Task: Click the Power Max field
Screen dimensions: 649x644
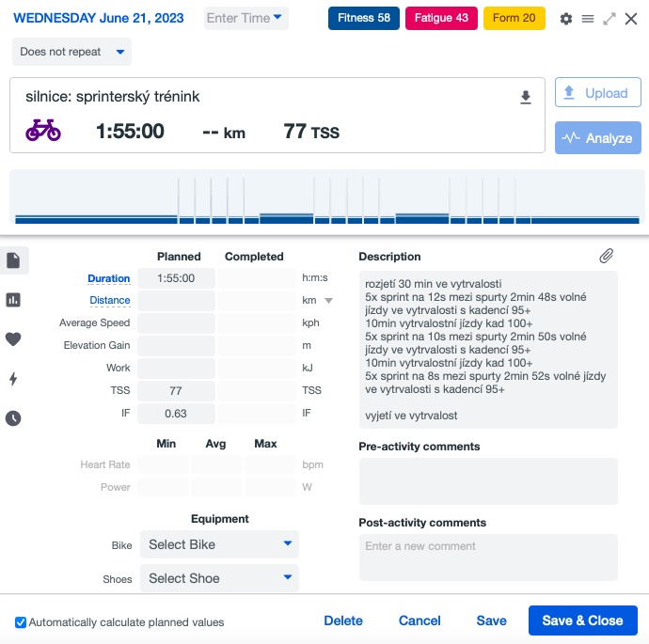Action: (x=270, y=487)
